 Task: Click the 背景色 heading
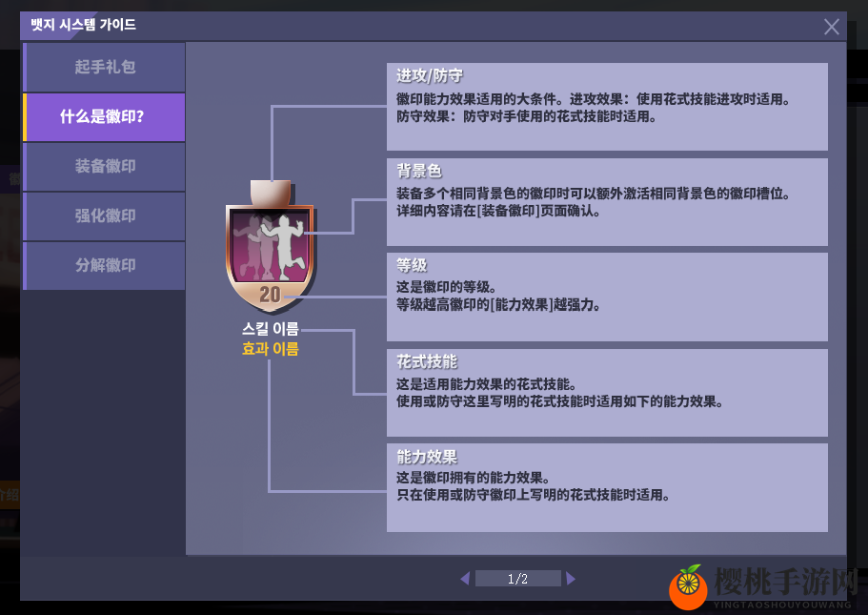(419, 171)
